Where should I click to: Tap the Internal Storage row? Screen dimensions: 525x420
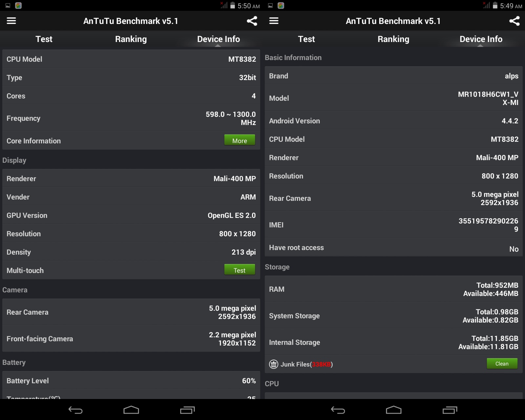(x=394, y=342)
